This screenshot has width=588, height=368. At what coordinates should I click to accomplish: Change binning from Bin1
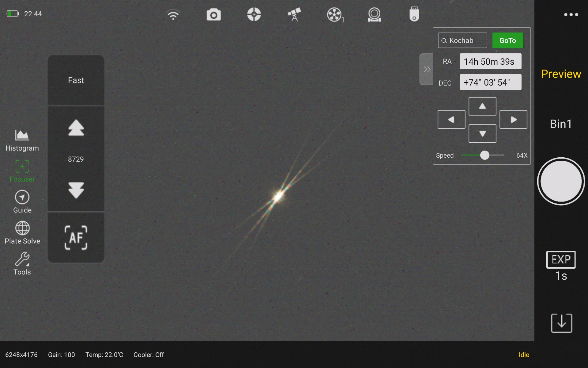pos(561,124)
